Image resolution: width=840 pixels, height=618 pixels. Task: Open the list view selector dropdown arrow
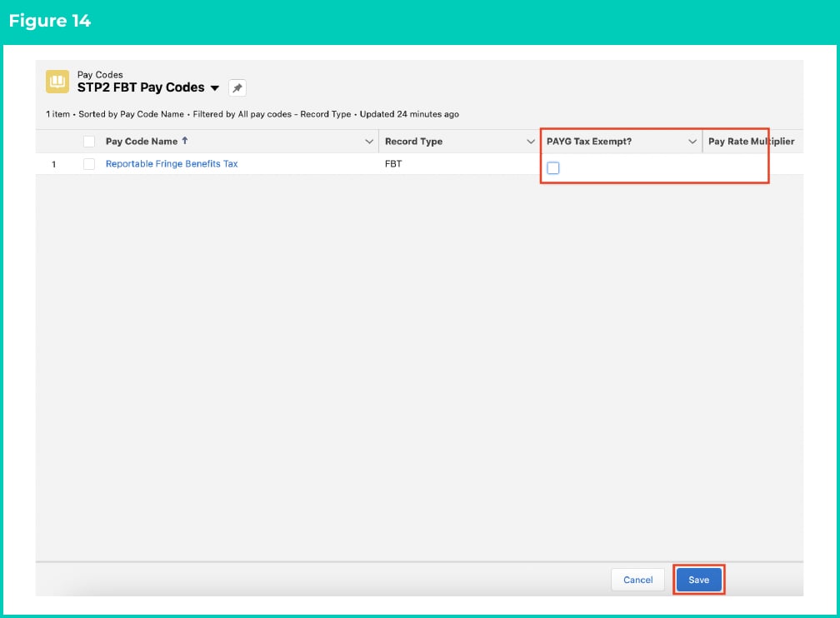click(215, 87)
